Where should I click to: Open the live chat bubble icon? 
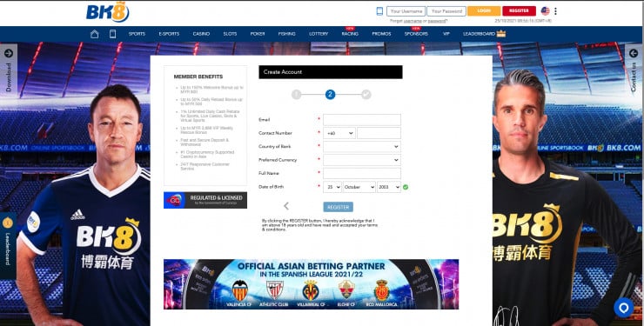(623, 308)
